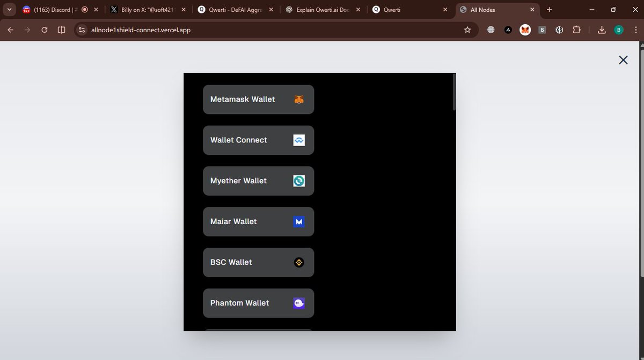Viewport: 644px width, 360px height.
Task: Close the Billy on X tab
Action: click(184, 10)
